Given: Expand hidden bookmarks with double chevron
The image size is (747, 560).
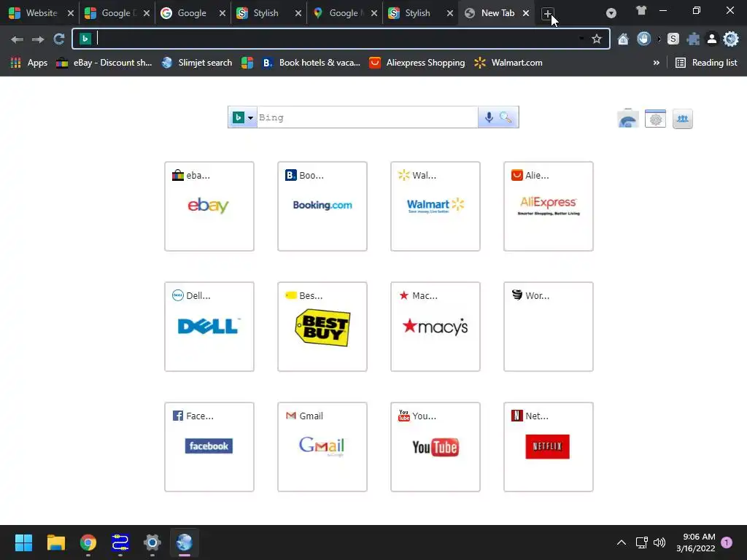Looking at the screenshot, I should pos(656,63).
